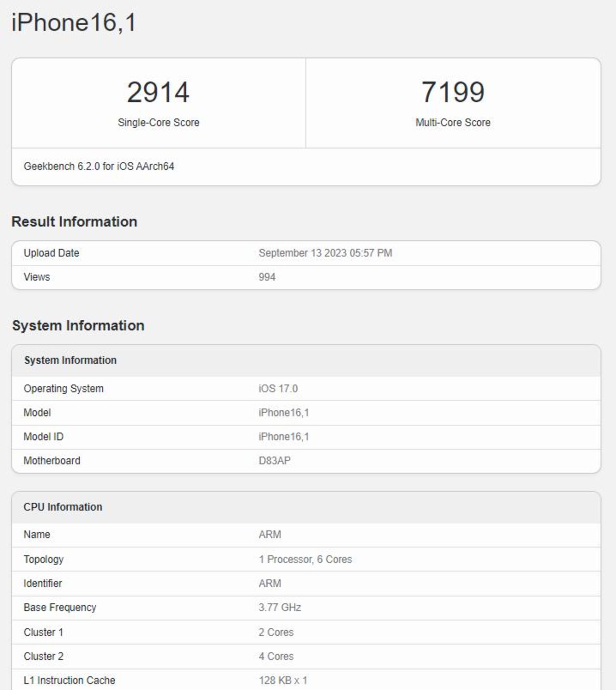The width and height of the screenshot is (616, 690).
Task: Click the Cluster 2 value 4 Cores
Action: point(276,656)
